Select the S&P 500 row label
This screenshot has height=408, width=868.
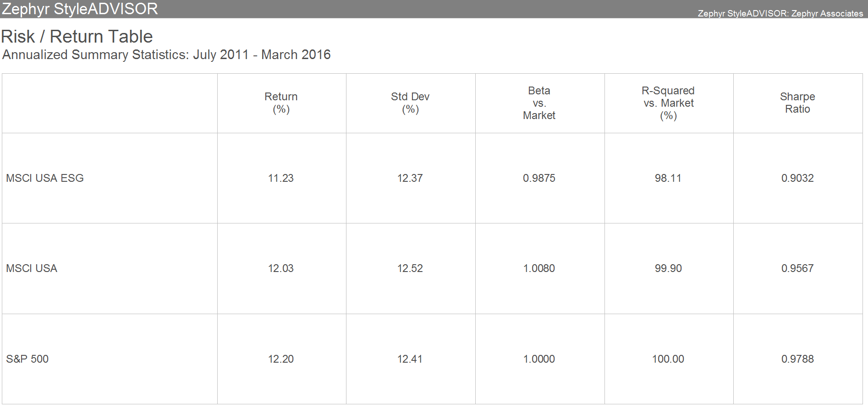[x=27, y=359]
